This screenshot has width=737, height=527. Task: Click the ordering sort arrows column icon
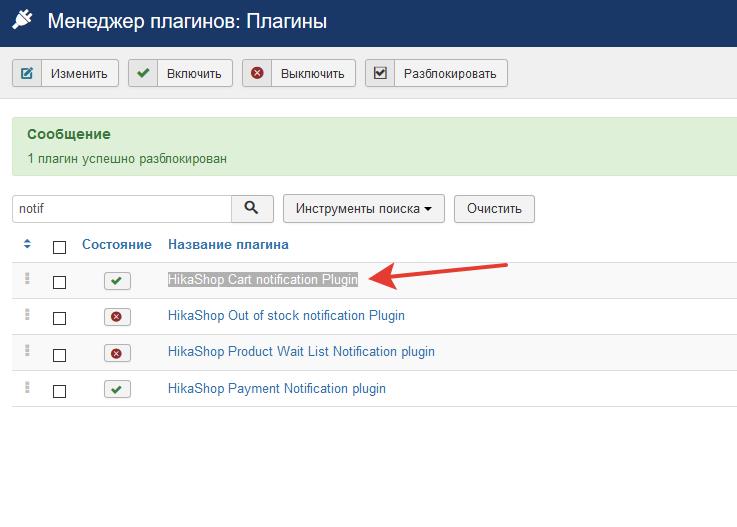(27, 244)
